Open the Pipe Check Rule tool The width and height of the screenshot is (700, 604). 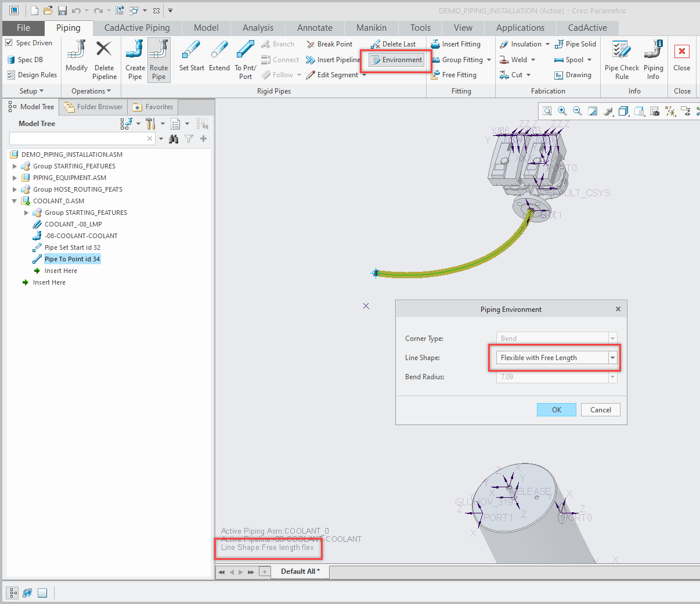coord(622,60)
